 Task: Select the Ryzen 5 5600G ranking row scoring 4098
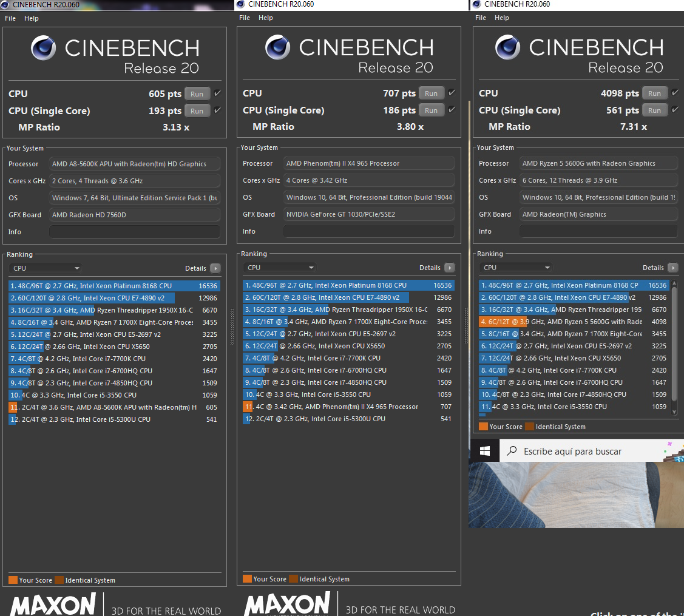(x=574, y=322)
